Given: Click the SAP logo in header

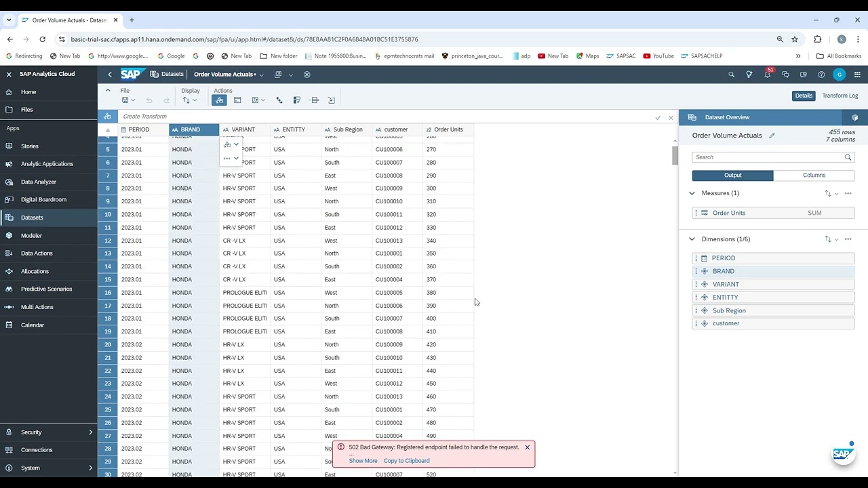Looking at the screenshot, I should pos(133,74).
